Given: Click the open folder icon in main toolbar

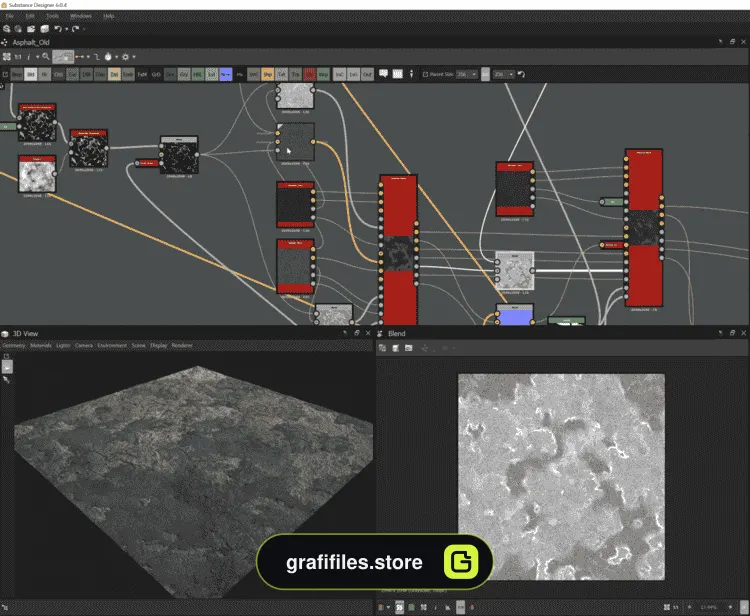Looking at the screenshot, I should (31, 29).
